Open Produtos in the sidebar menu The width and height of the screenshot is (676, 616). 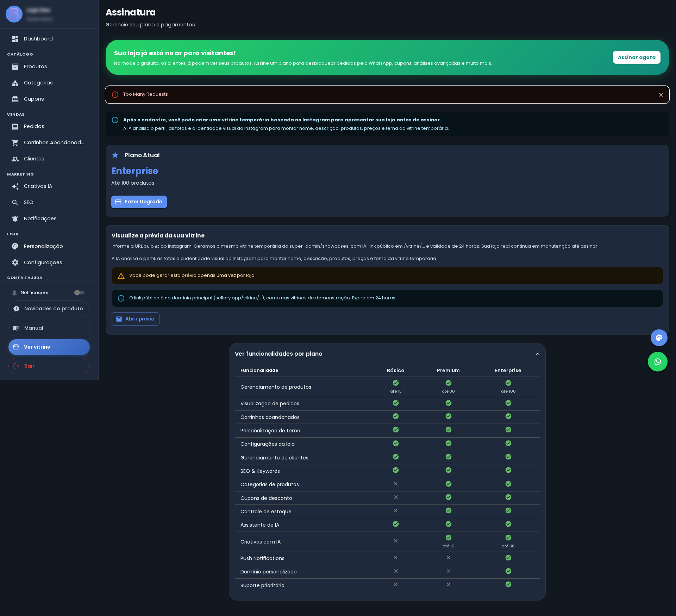coord(49,67)
